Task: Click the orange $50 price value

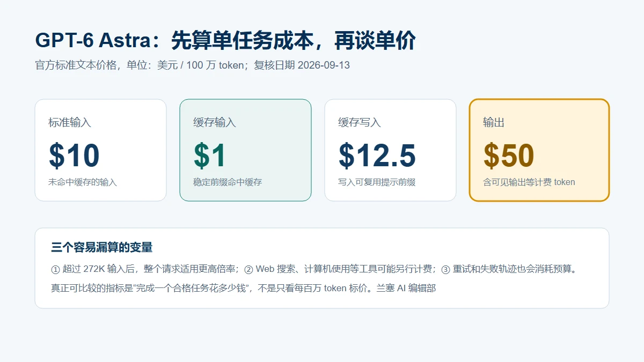Action: [509, 156]
